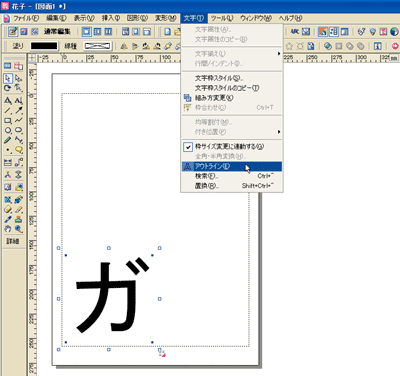Screen dimensions: 400x376
Task: Click the lightbulb tips icon
Action: 373,32
